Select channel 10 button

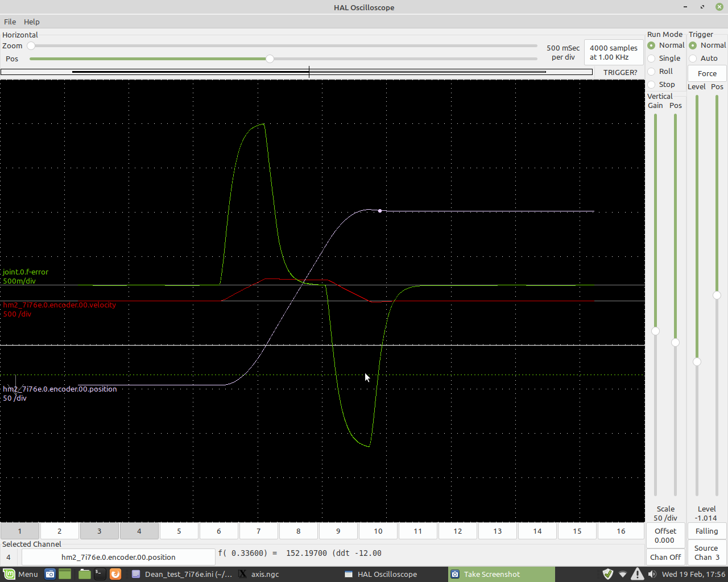[378, 531]
